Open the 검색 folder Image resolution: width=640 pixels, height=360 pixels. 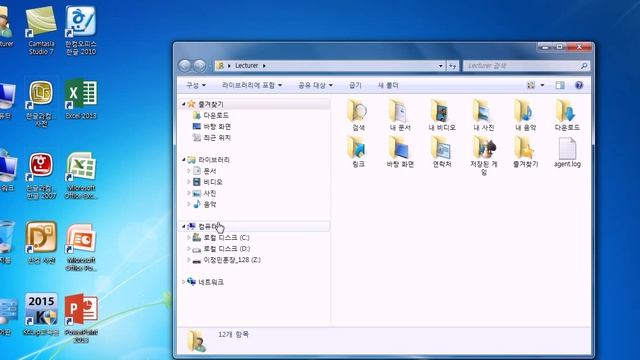[x=358, y=116]
